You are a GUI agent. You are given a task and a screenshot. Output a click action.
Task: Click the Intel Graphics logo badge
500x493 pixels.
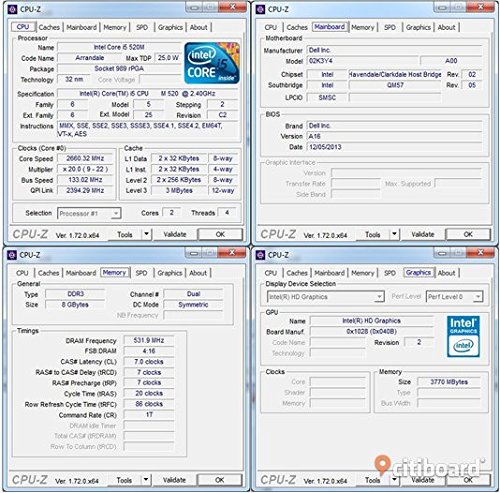(x=463, y=336)
